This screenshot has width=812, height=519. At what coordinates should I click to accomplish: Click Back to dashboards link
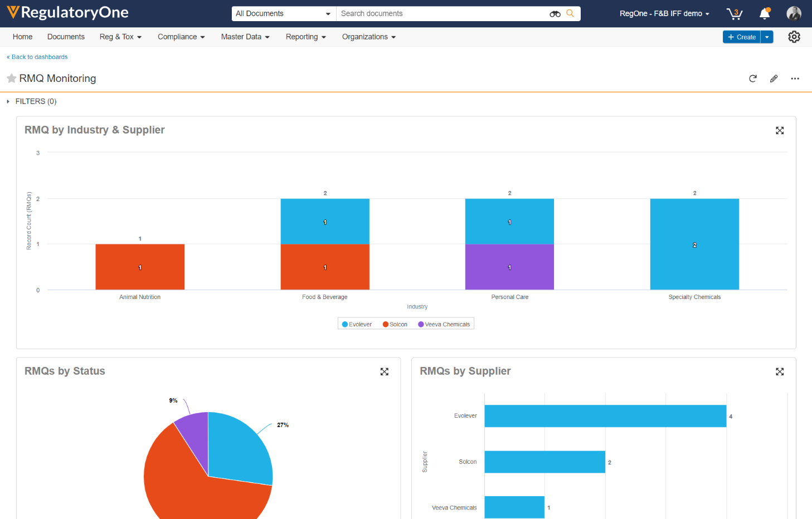point(37,57)
